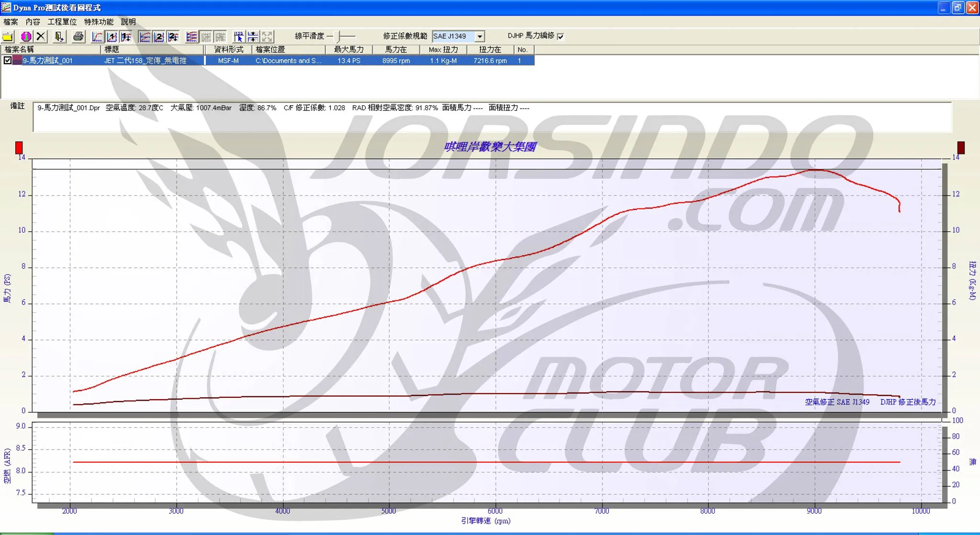Click the dark red torque curve marker
The height and width of the screenshot is (535, 980).
960,147
